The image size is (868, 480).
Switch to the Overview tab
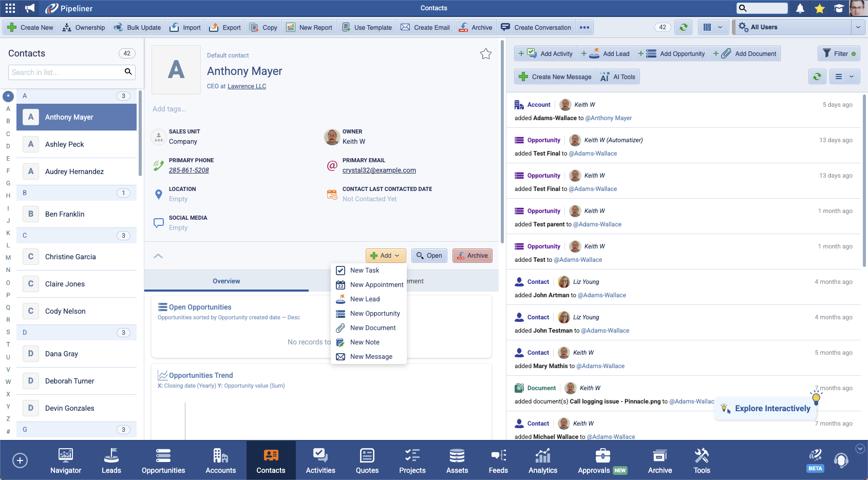point(226,281)
